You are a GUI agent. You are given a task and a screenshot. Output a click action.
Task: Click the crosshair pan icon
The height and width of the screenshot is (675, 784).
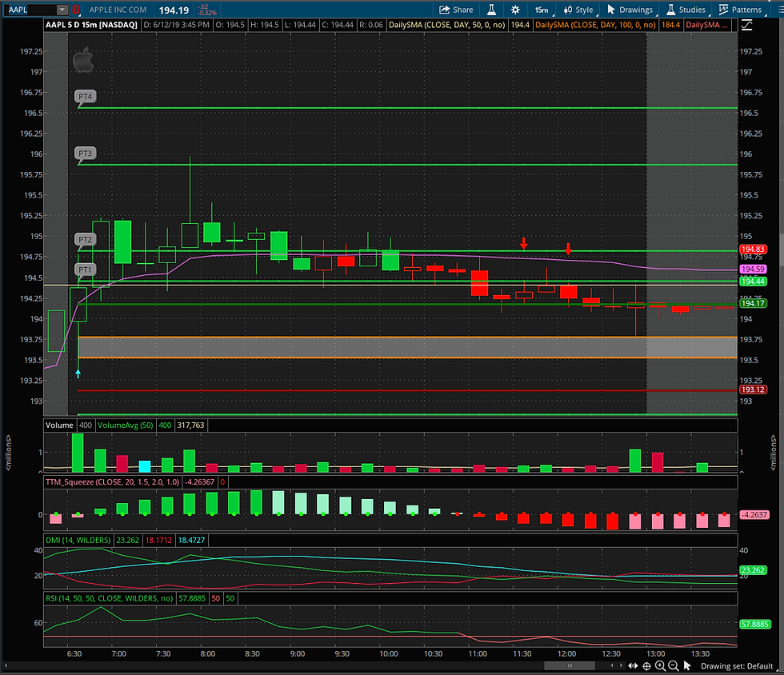pyautogui.click(x=646, y=665)
